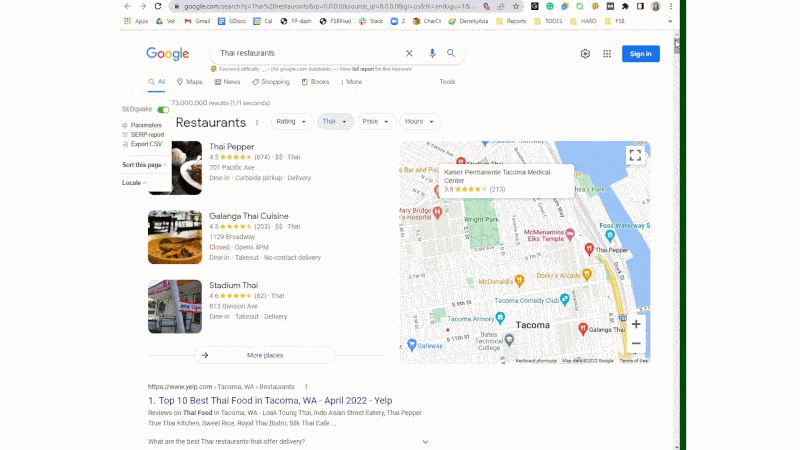800x450 pixels.
Task: Open the Price filter dropdown
Action: point(376,121)
